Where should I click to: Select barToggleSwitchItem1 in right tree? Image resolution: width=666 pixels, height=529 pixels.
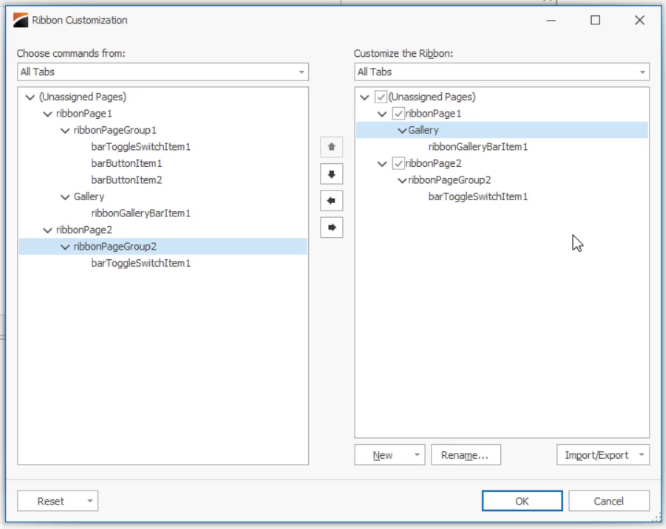click(x=478, y=196)
